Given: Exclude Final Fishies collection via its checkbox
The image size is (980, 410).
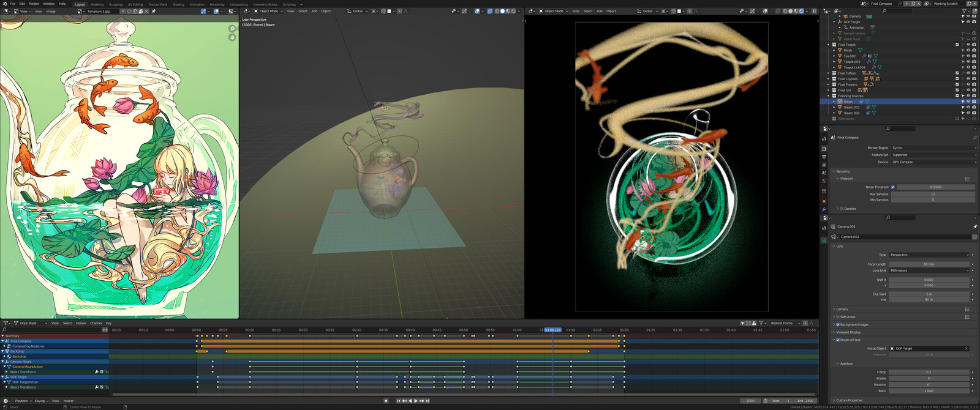Looking at the screenshot, I should point(957,73).
